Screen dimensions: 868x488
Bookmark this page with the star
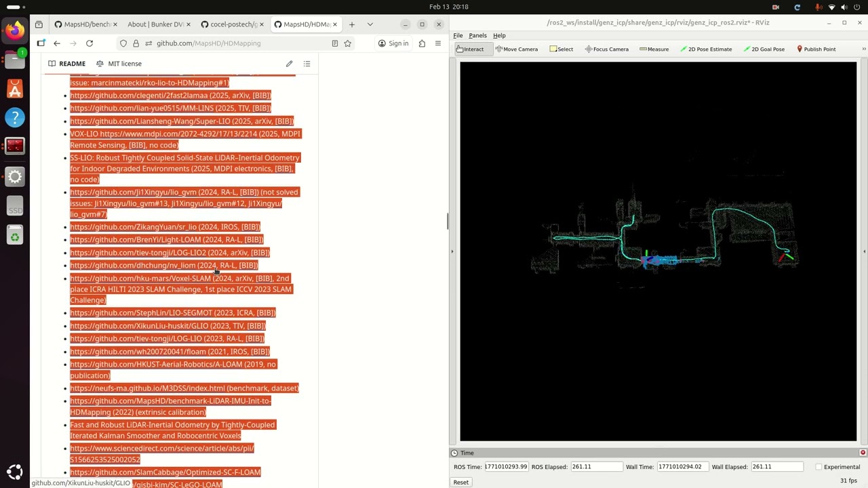[x=347, y=43]
